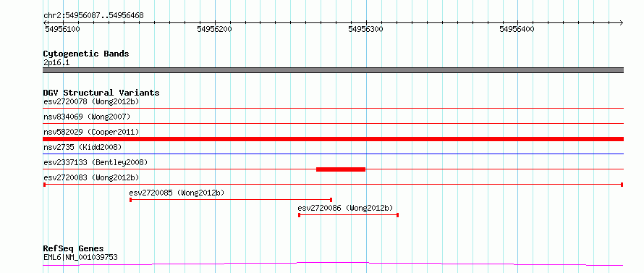Click the esv2720086 red span line
Image resolution: width=644 pixels, height=273 pixels.
click(x=348, y=215)
